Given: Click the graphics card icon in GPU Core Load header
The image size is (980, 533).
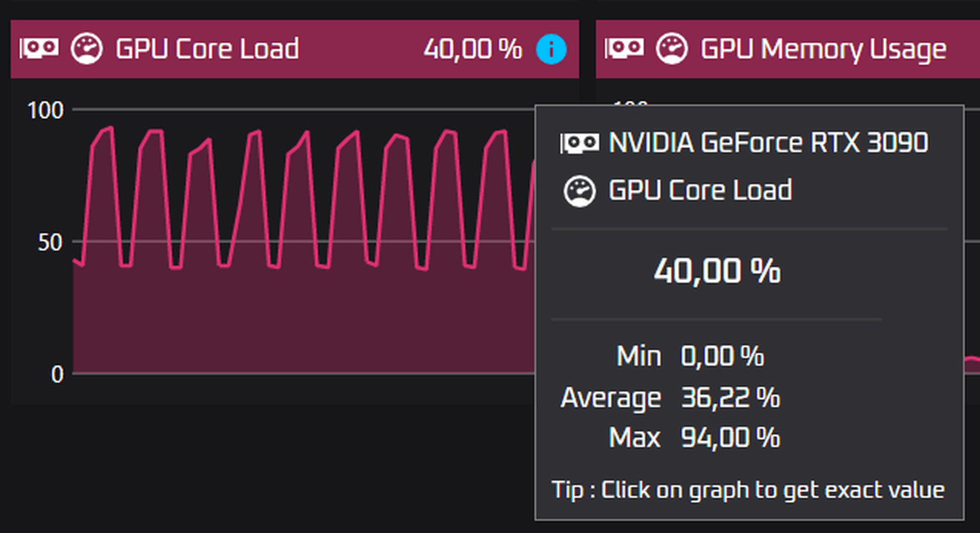Looking at the screenshot, I should [x=38, y=48].
